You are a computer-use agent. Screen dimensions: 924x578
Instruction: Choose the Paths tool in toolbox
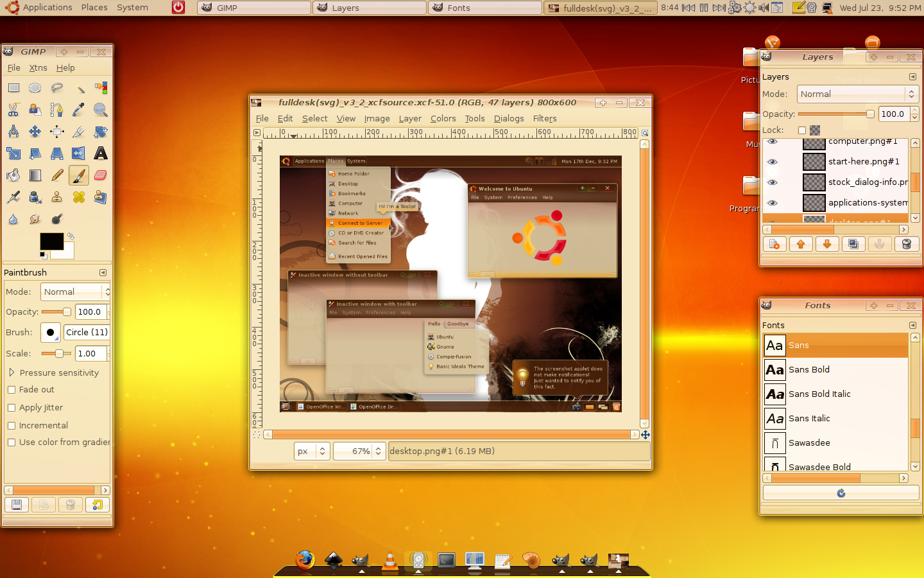point(57,110)
